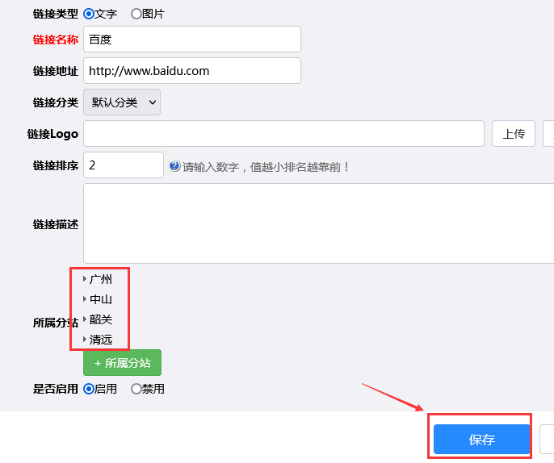This screenshot has height=463, width=554.
Task: Click the 链接Logo input field
Action: tap(284, 134)
